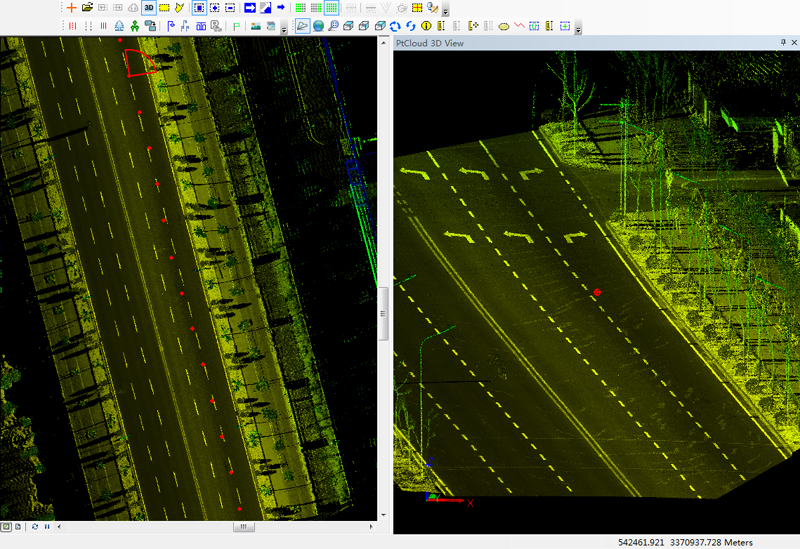Screen dimensions: 800x549
Task: Click the green tree icon in toolbar
Action: pos(133,25)
